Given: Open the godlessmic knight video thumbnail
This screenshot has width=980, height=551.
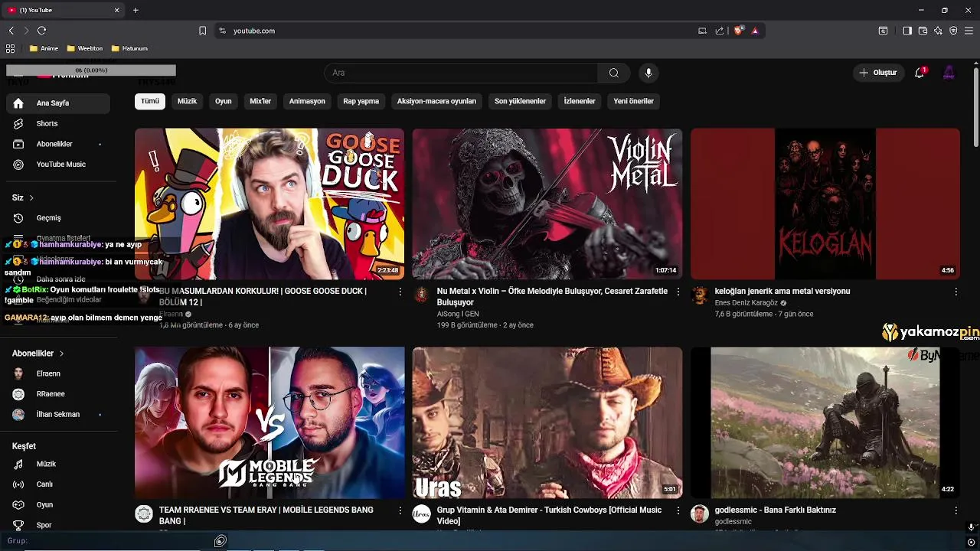Looking at the screenshot, I should pos(825,422).
